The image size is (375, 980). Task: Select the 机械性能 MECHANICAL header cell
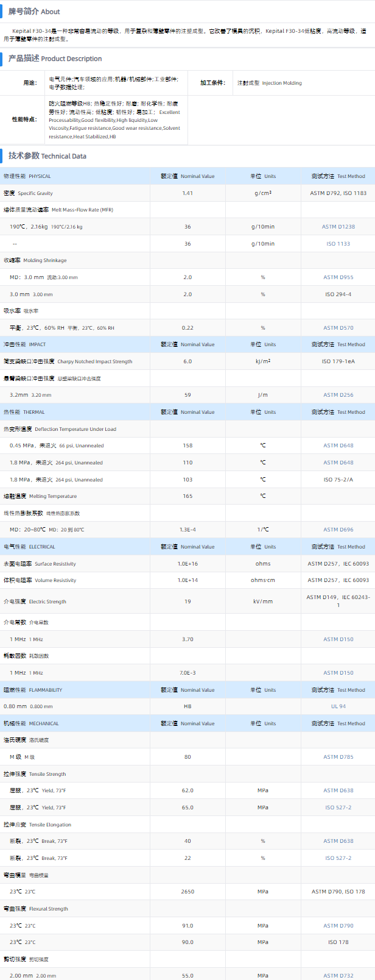75,723
